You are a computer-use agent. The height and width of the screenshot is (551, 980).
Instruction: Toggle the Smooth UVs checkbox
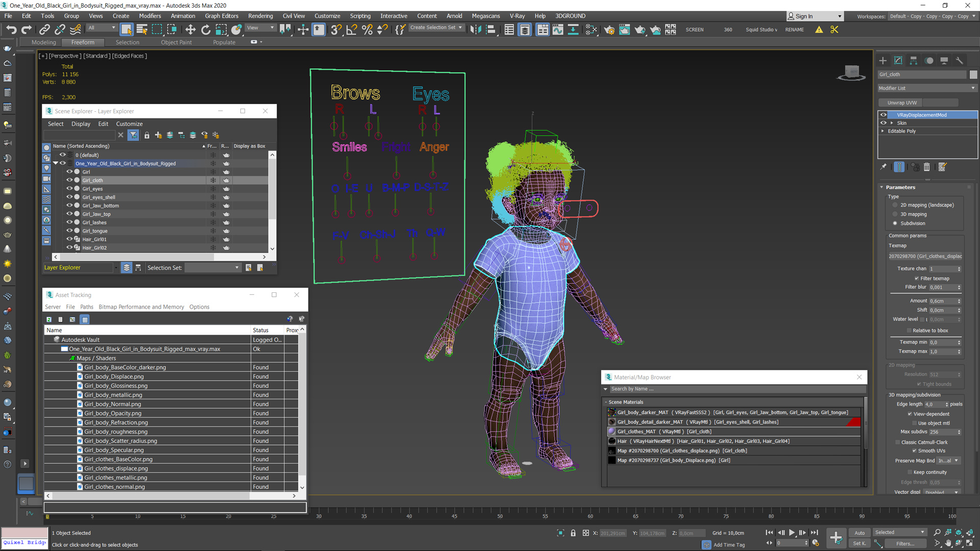point(914,451)
